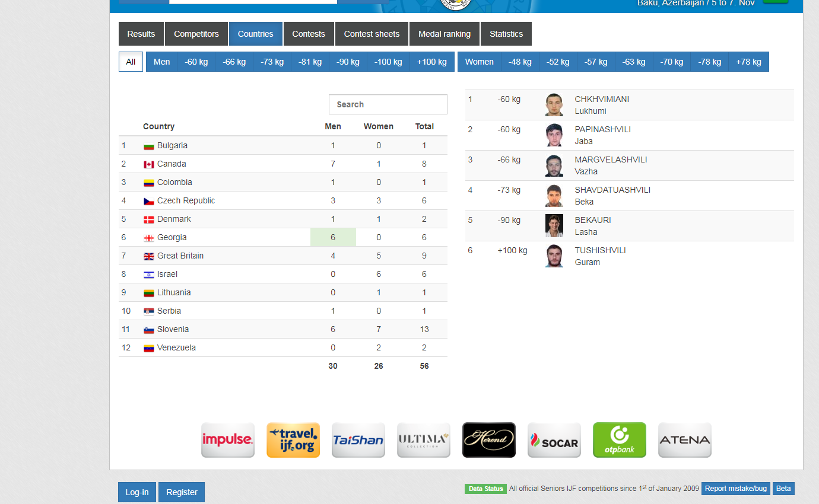Open the Impulse sponsor logo
Viewport: 819px width, 504px height.
coord(228,440)
